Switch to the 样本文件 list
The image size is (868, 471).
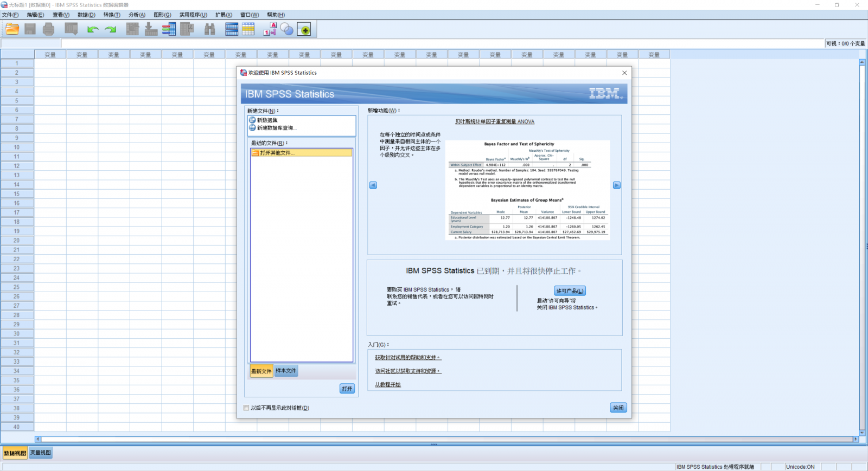point(286,371)
